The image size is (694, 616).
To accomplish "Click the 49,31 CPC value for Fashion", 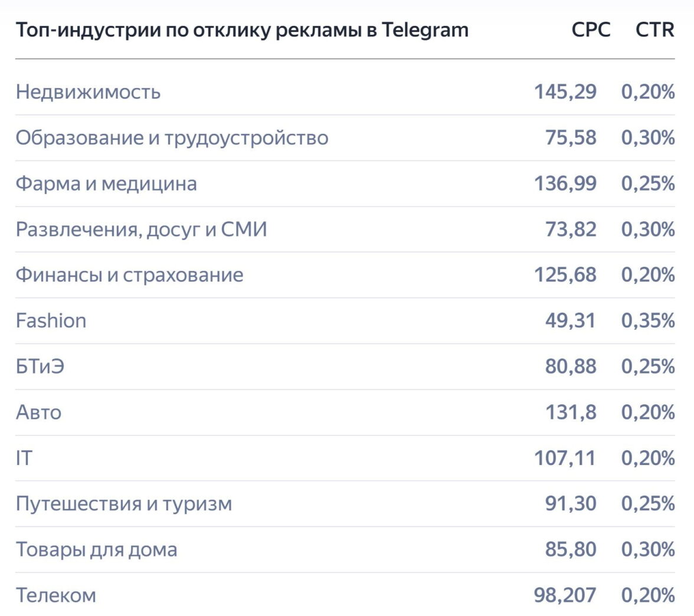I will (x=571, y=320).
